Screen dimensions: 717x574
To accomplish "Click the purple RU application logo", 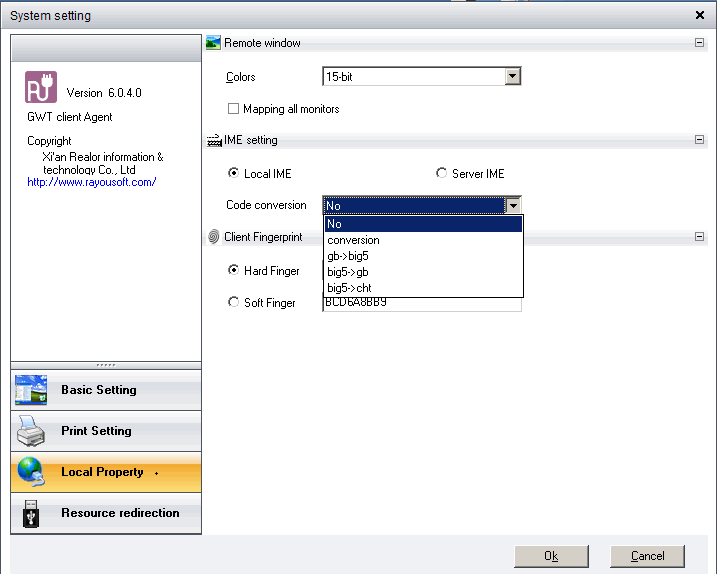I will pyautogui.click(x=41, y=88).
